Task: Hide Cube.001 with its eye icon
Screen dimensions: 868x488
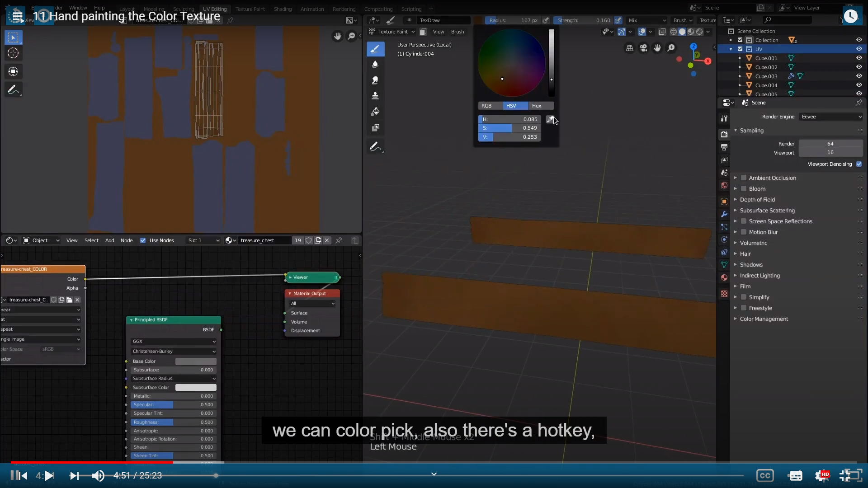Action: tap(859, 58)
